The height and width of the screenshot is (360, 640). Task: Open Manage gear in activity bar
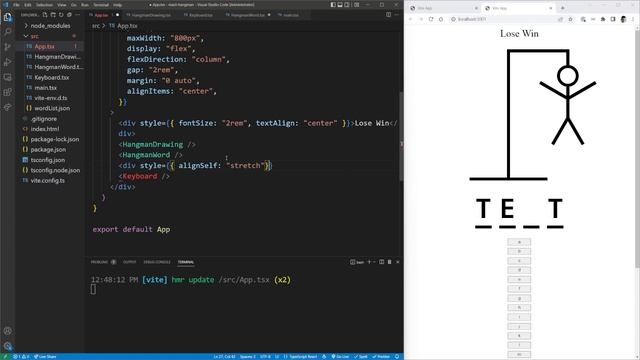(x=7, y=346)
